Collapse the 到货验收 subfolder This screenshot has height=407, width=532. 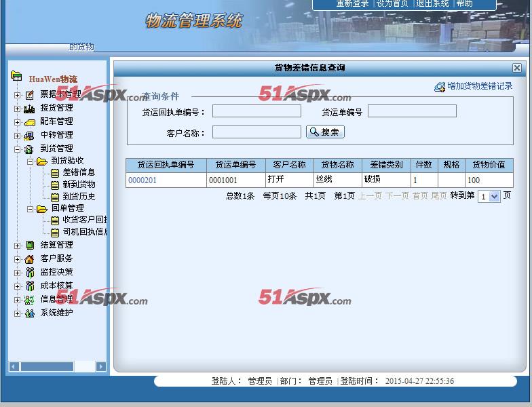[x=30, y=161]
